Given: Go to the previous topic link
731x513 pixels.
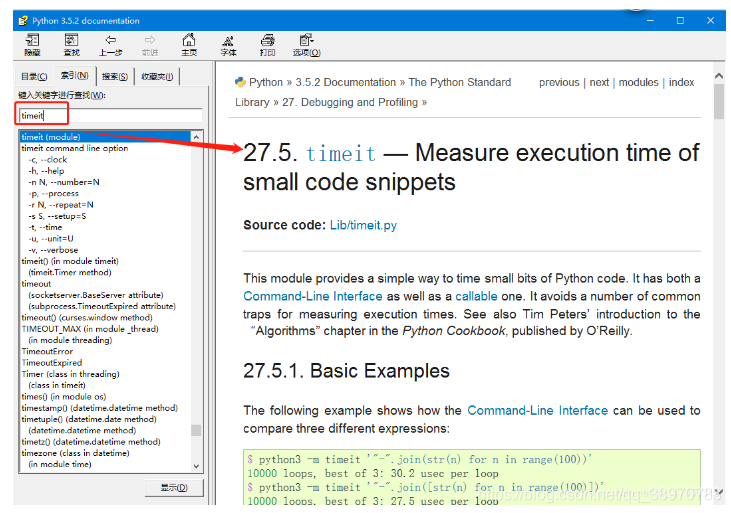Looking at the screenshot, I should [559, 83].
